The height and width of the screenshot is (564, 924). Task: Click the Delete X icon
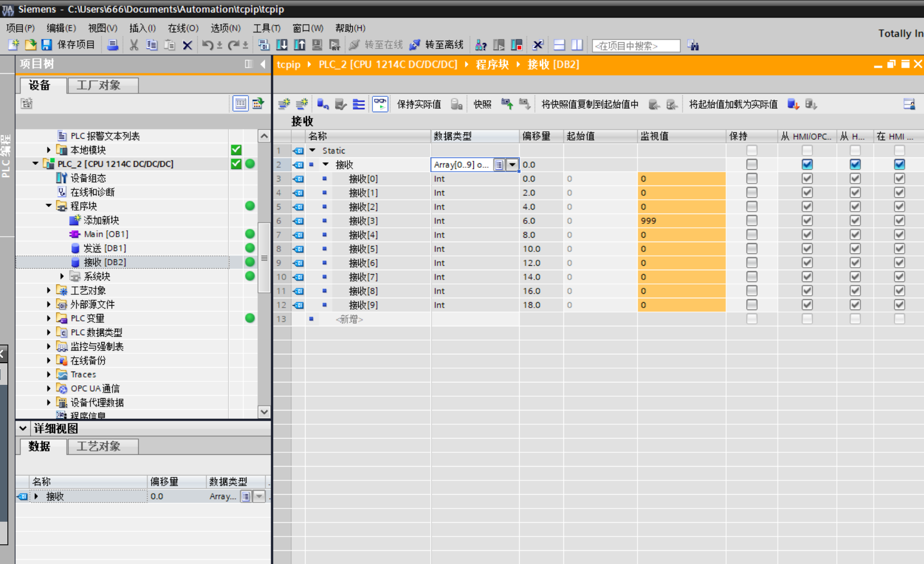click(x=187, y=45)
